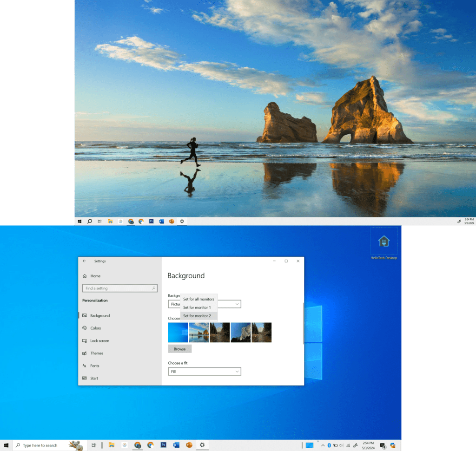Click the back arrow in Settings
Screen dimensions: 476x451
(84, 261)
